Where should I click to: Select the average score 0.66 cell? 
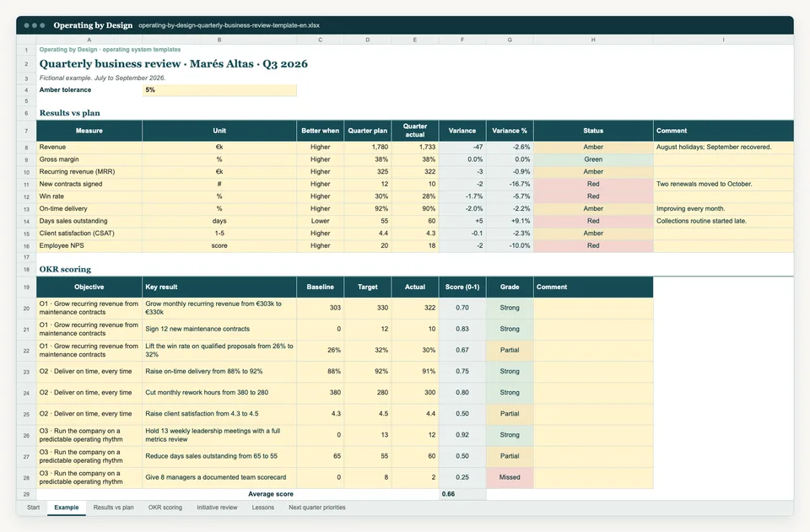[462, 494]
